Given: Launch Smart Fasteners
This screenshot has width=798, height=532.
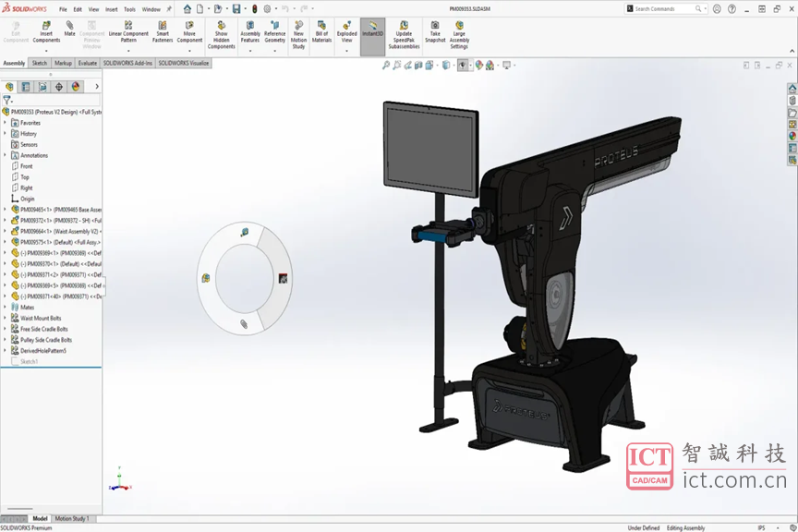Looking at the screenshot, I should tap(163, 32).
